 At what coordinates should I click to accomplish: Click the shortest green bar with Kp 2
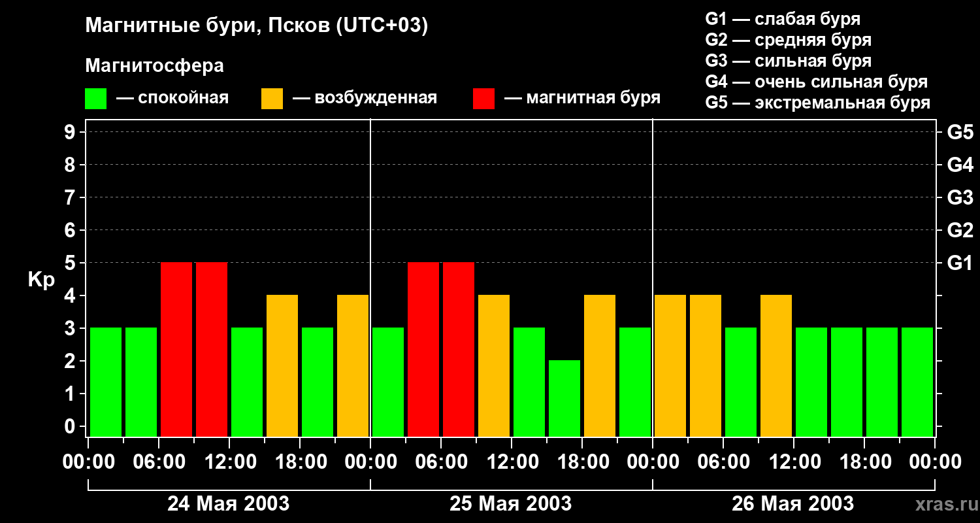[564, 397]
